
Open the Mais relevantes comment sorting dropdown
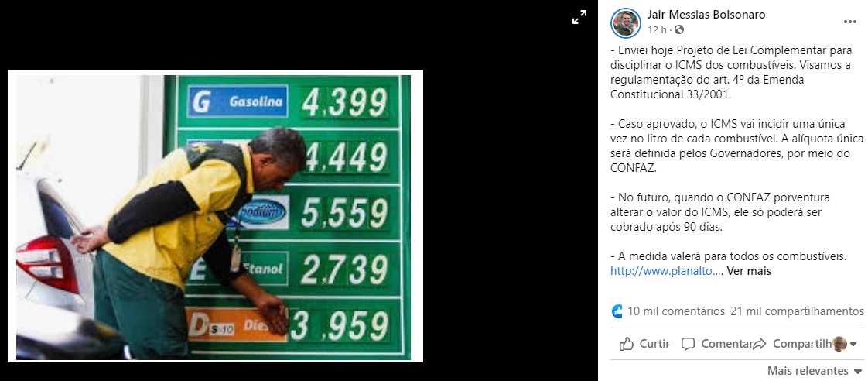pos(815,370)
